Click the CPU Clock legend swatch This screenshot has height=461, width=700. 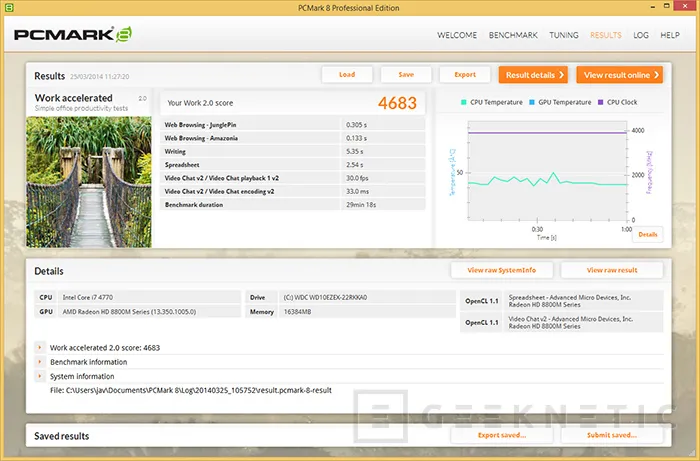pos(600,102)
